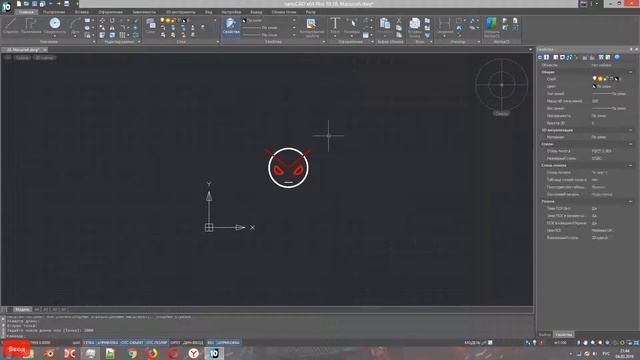Toggle ДИН-ВВОД dynamic input in status bar
Screen dimensions: 640x360
coord(193,342)
